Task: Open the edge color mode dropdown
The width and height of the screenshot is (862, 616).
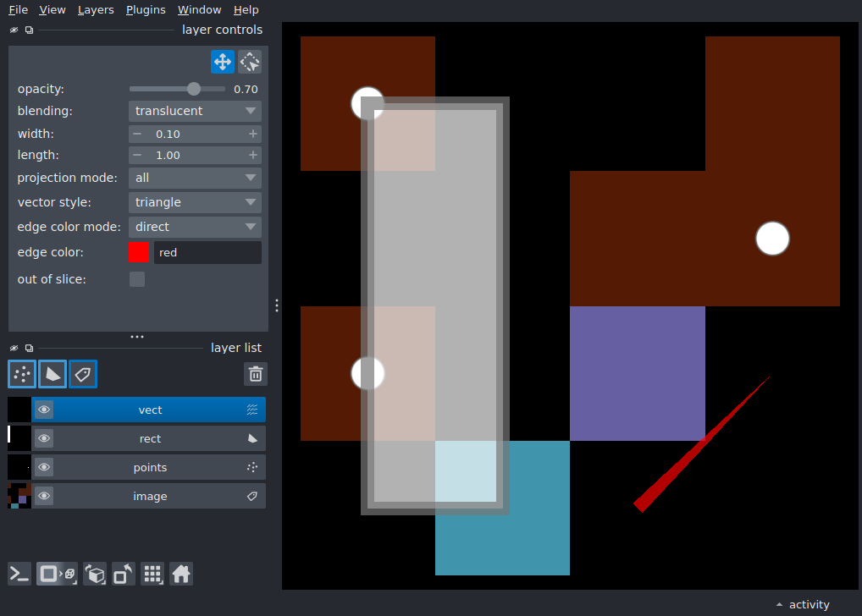Action: click(195, 227)
